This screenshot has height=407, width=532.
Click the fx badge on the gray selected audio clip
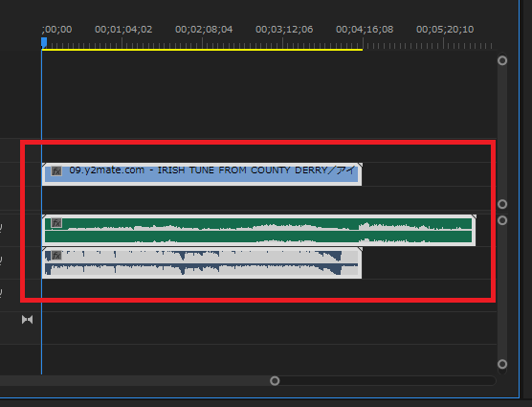coord(56,256)
